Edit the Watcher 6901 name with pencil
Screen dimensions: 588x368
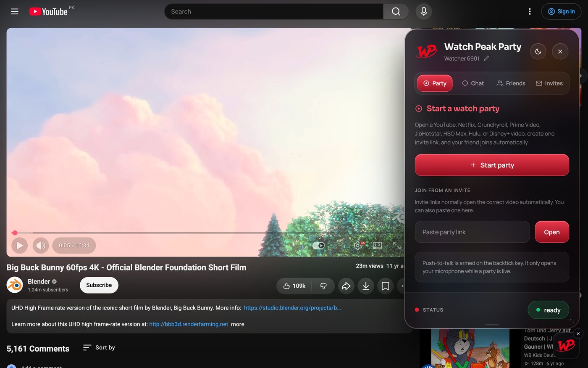486,58
